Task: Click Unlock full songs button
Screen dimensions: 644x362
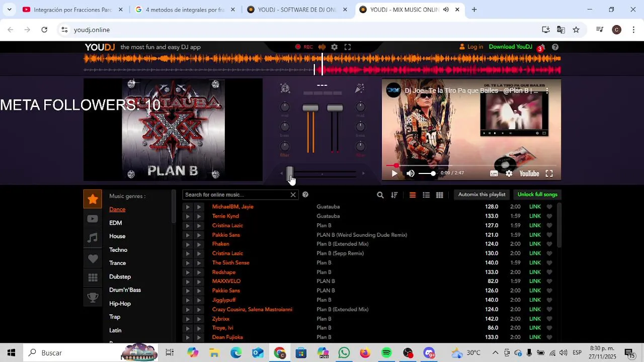Action: pos(537,195)
